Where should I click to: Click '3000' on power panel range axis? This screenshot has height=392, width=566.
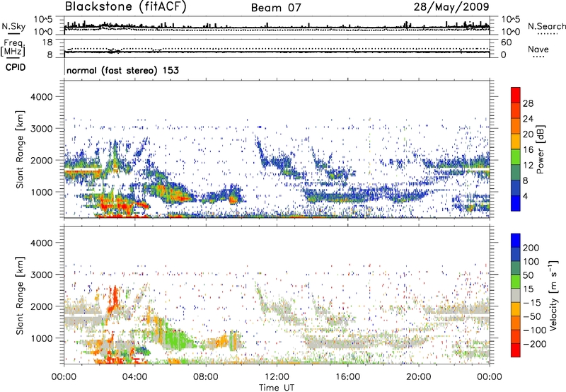tap(41, 129)
